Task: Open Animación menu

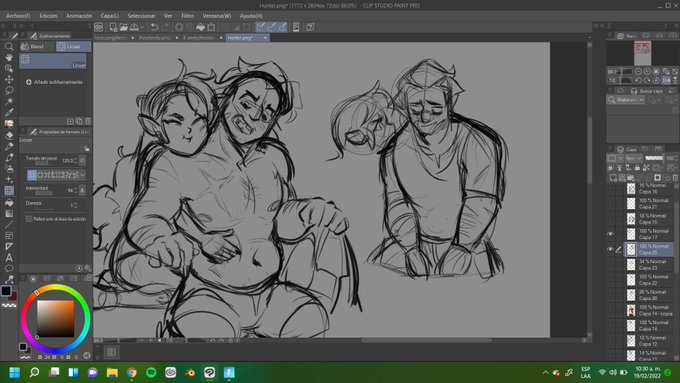Action: [x=79, y=16]
